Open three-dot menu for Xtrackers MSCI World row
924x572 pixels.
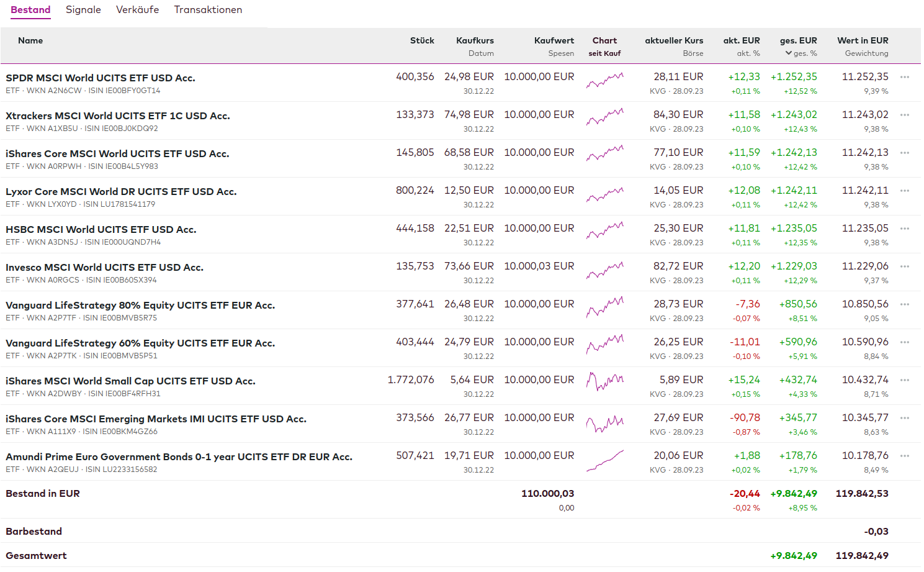(904, 116)
